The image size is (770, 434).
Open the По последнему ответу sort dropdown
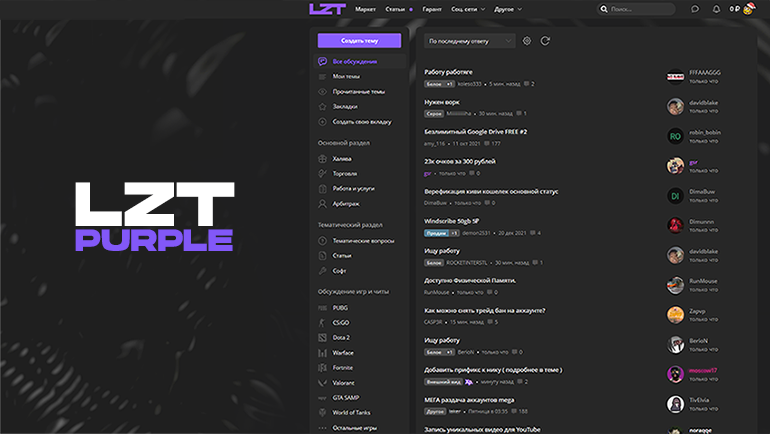click(470, 41)
